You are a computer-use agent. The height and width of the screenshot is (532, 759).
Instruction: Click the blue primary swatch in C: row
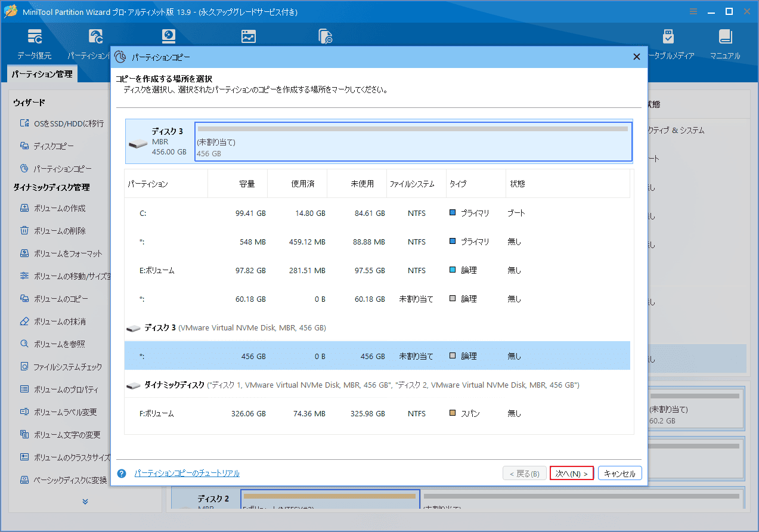tap(453, 213)
